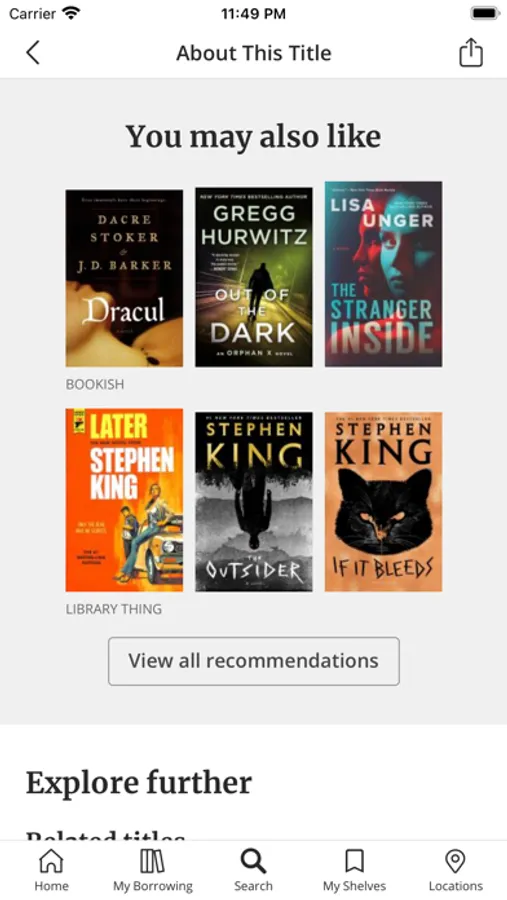The height and width of the screenshot is (900, 507).
Task: Open Out of the Dark cover
Action: pyautogui.click(x=254, y=277)
